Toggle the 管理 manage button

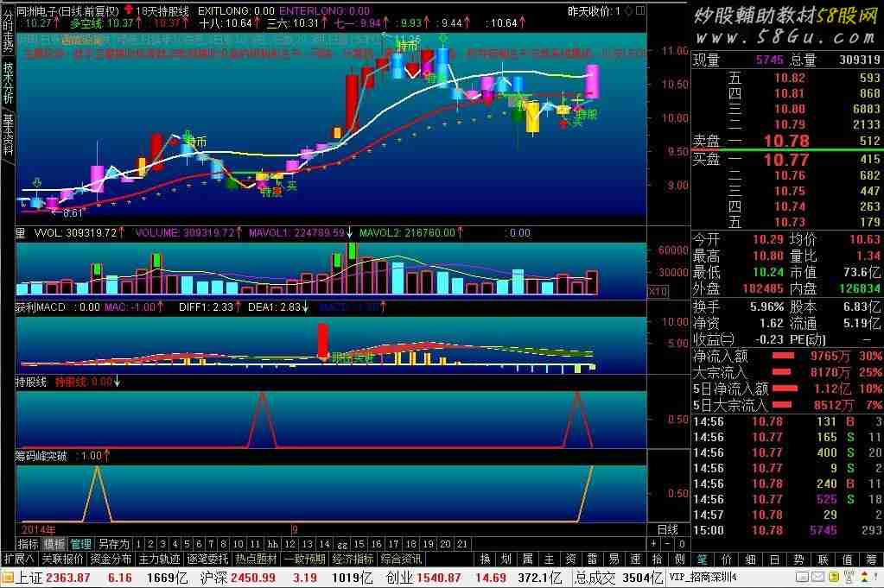[80, 544]
